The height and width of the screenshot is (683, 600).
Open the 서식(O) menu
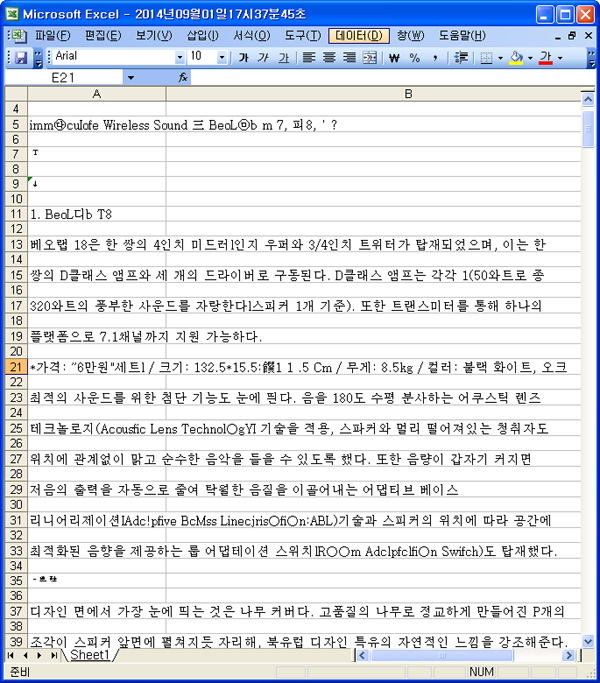tap(249, 35)
